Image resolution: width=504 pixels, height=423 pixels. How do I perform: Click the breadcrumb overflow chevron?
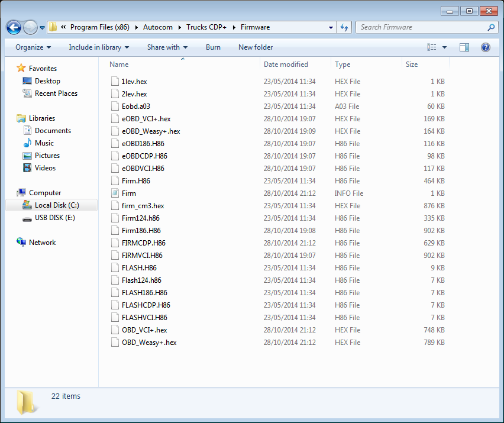[x=63, y=27]
